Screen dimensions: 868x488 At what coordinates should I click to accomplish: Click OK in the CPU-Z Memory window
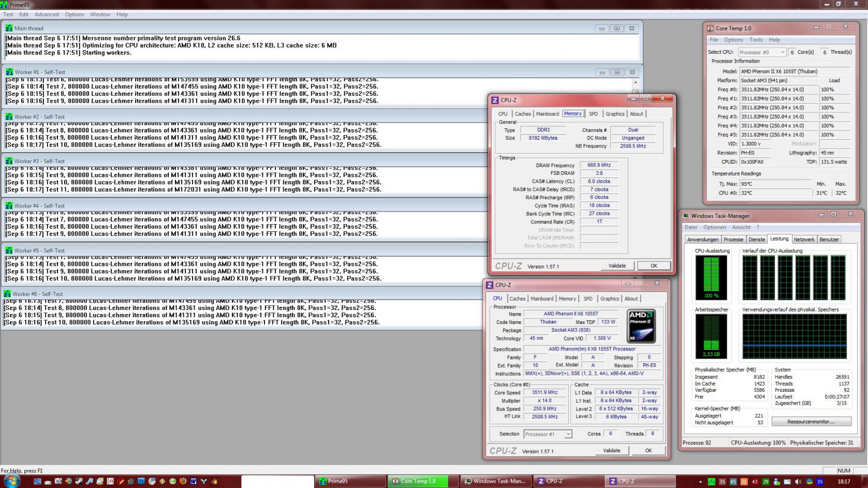click(x=654, y=266)
